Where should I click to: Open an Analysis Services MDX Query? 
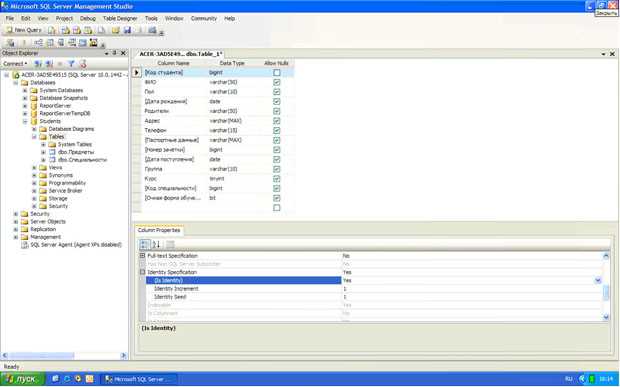66,30
